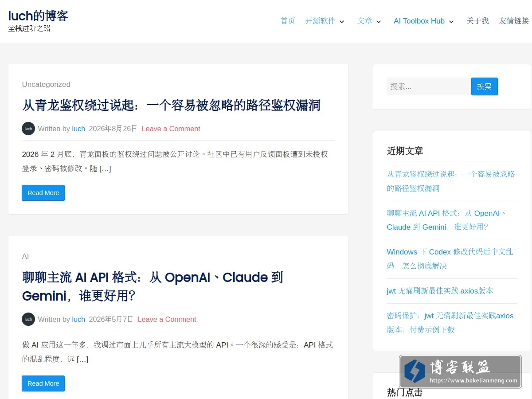Open the AI category link

tap(25, 256)
